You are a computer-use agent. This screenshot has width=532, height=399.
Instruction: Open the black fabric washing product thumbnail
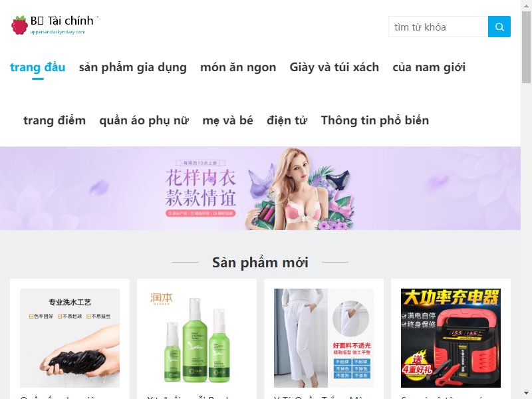point(70,338)
